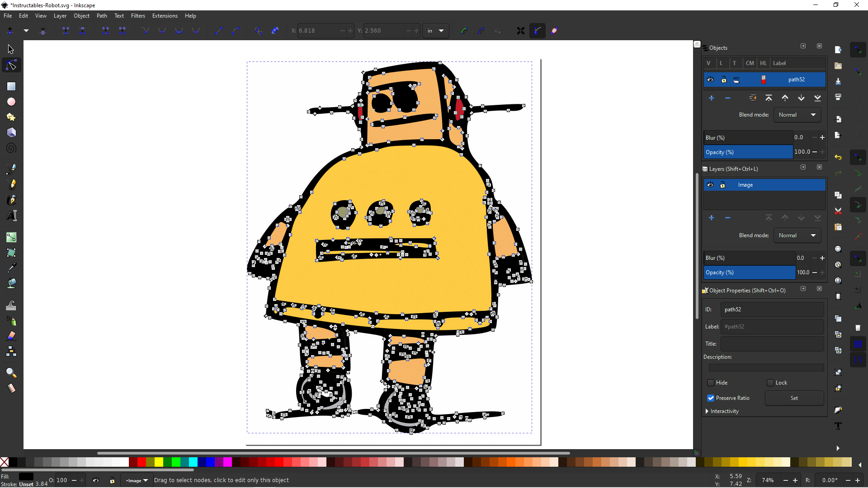Select the Calligraphy tool

pos(11,200)
